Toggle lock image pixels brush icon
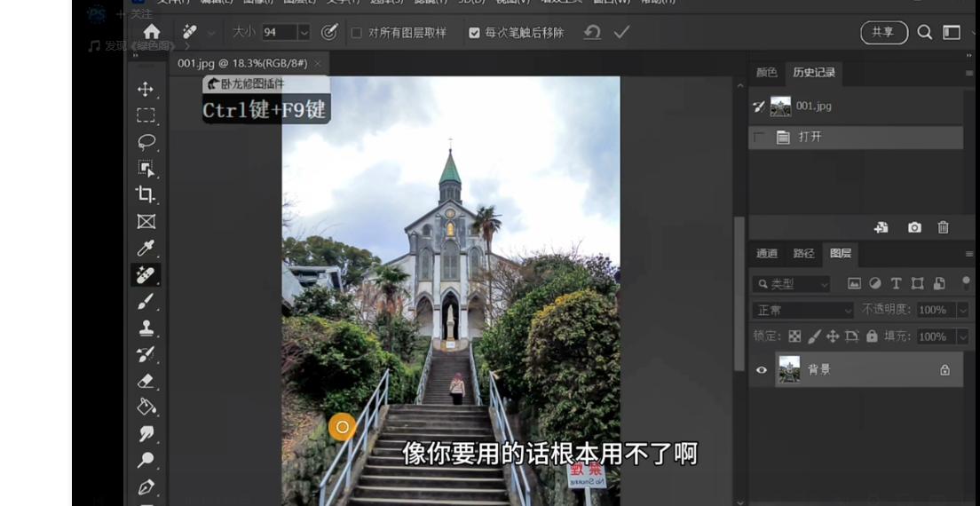This screenshot has width=980, height=506. 814,336
